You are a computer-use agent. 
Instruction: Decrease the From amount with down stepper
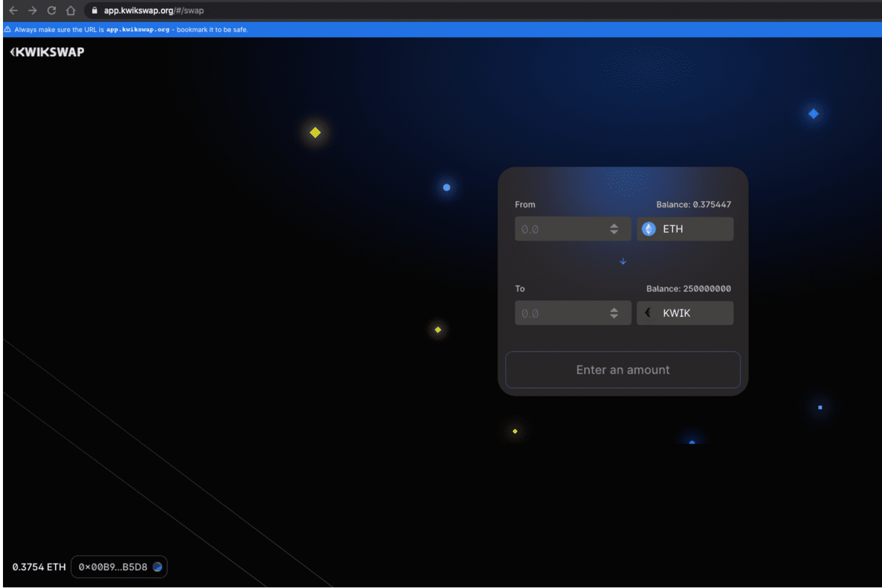point(614,232)
